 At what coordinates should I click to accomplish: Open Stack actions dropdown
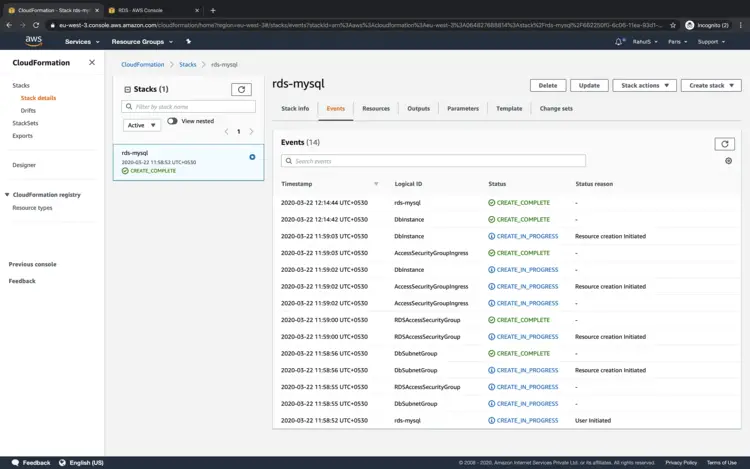pos(644,86)
